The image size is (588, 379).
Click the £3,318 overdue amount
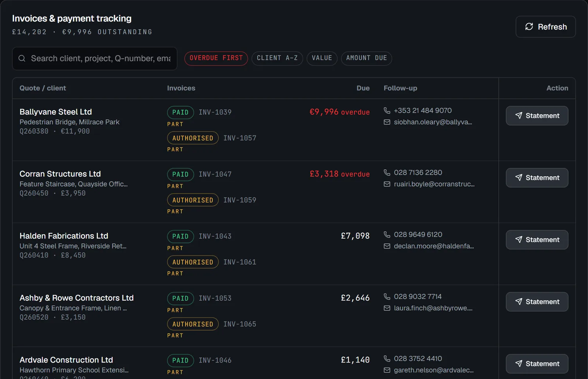[x=340, y=174]
